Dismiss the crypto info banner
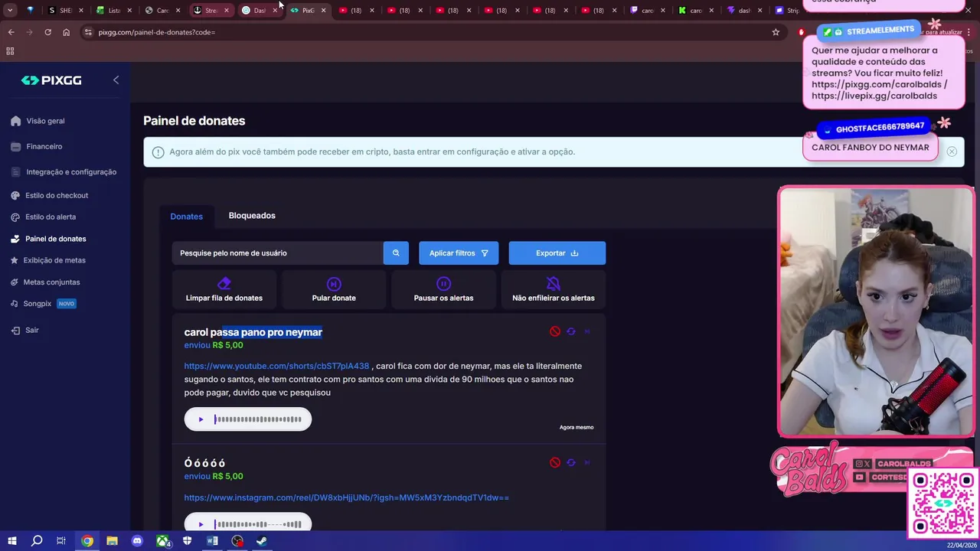Viewport: 980px width, 551px height. point(952,152)
